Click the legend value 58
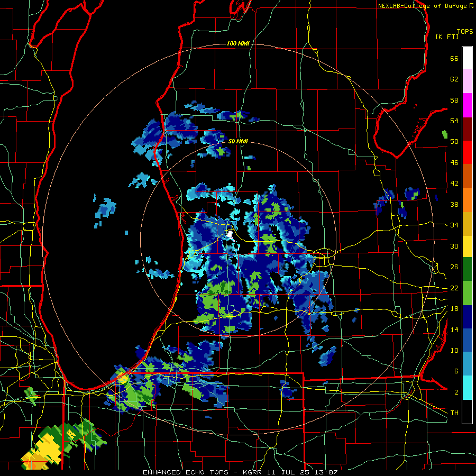Image resolution: width=476 pixels, height=476 pixels. tap(454, 100)
